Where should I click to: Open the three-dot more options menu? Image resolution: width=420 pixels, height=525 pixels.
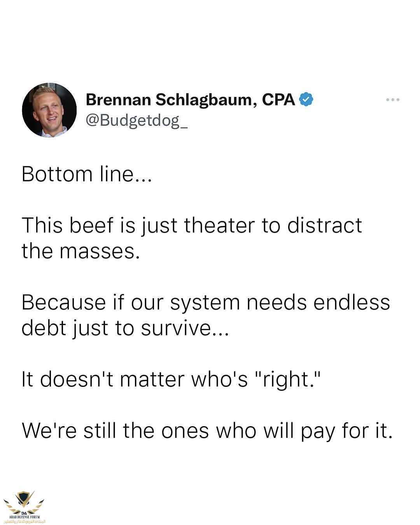(x=392, y=100)
